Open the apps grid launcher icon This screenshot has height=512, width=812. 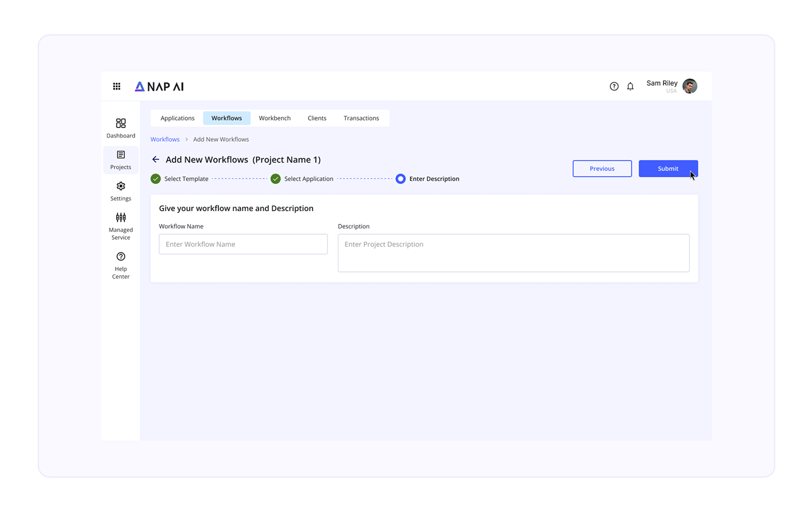[116, 87]
